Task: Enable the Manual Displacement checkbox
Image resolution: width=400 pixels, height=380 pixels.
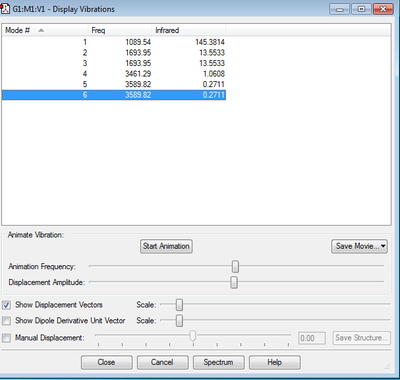Action: 6,338
